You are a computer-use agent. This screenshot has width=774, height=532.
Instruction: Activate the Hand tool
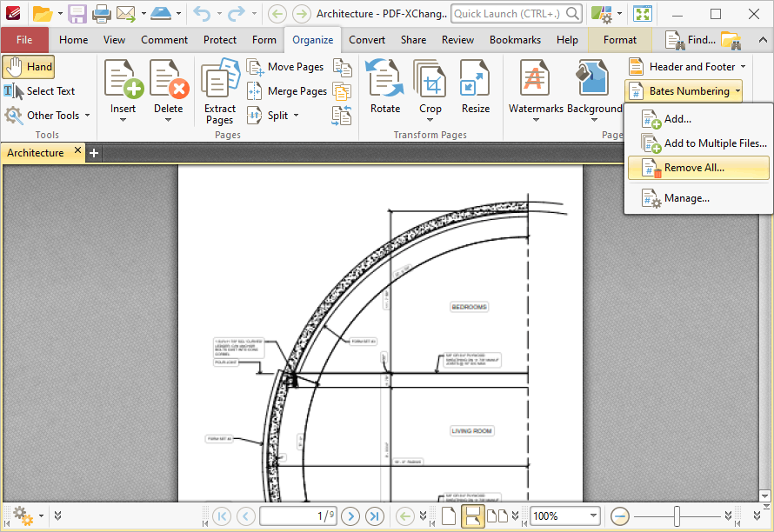(29, 67)
